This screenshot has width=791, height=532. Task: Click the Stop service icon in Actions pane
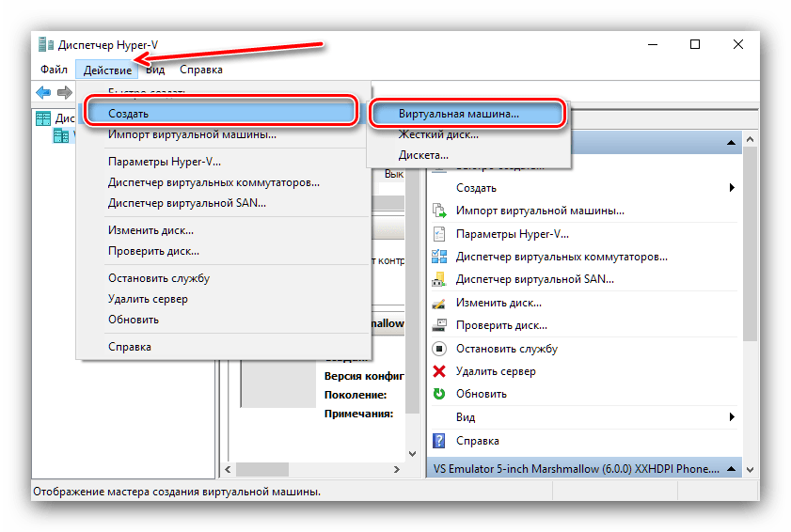click(439, 349)
